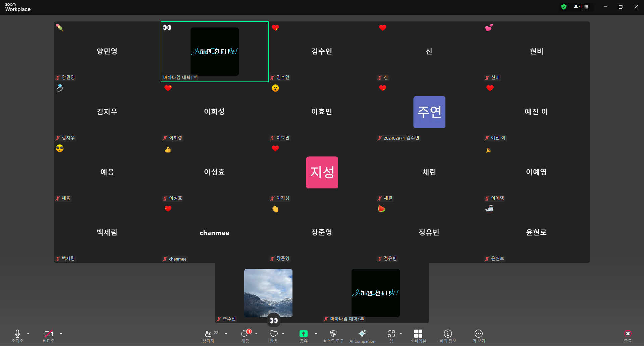Open 회의 정보 meeting info icon
Screen dimensions: 644x346
click(448, 334)
